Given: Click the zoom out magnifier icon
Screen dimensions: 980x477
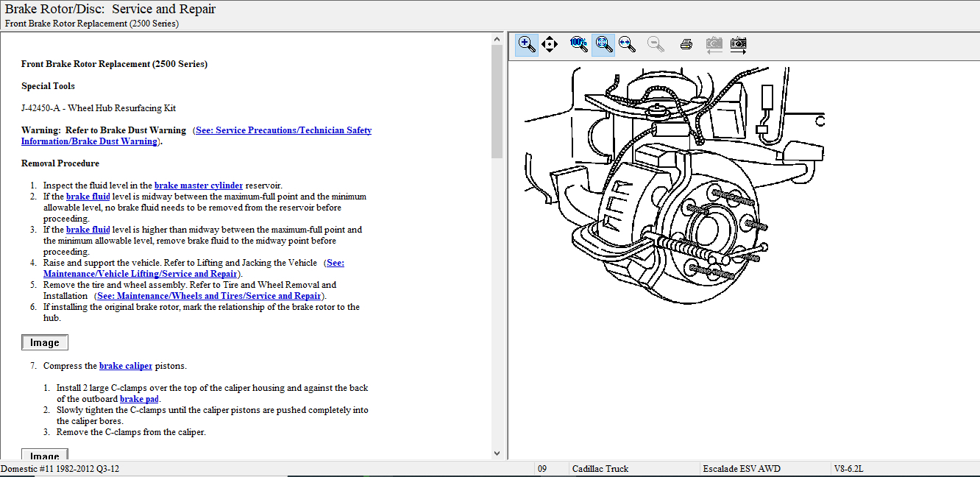Looking at the screenshot, I should (656, 44).
